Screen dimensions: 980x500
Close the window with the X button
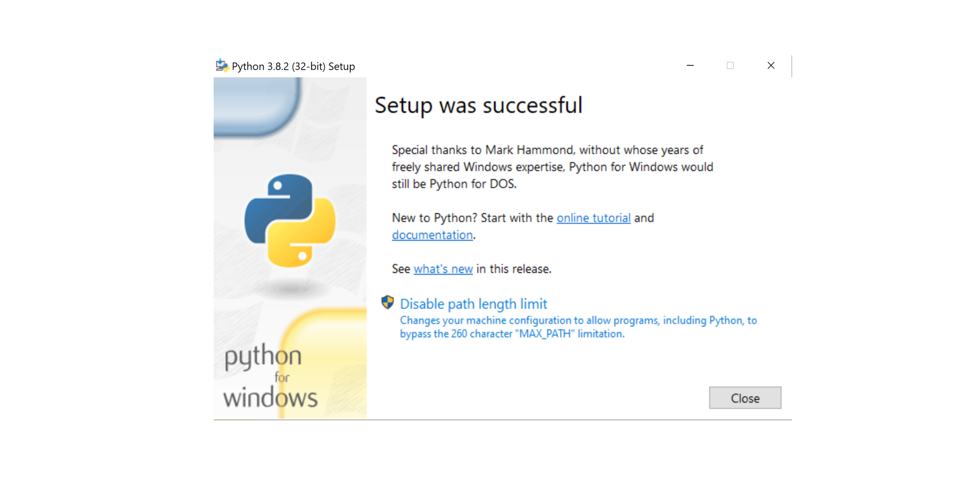[770, 65]
